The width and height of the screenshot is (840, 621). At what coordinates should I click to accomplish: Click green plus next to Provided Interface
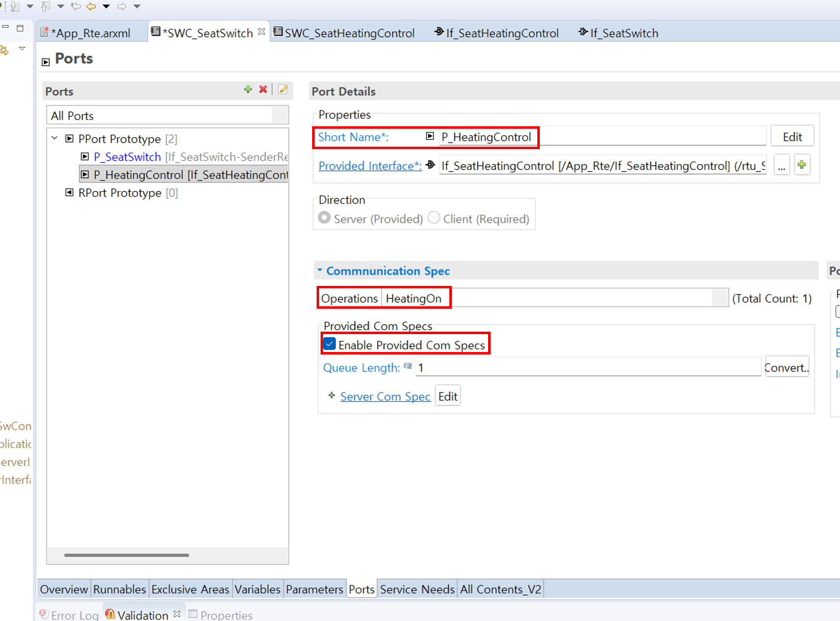coord(802,165)
